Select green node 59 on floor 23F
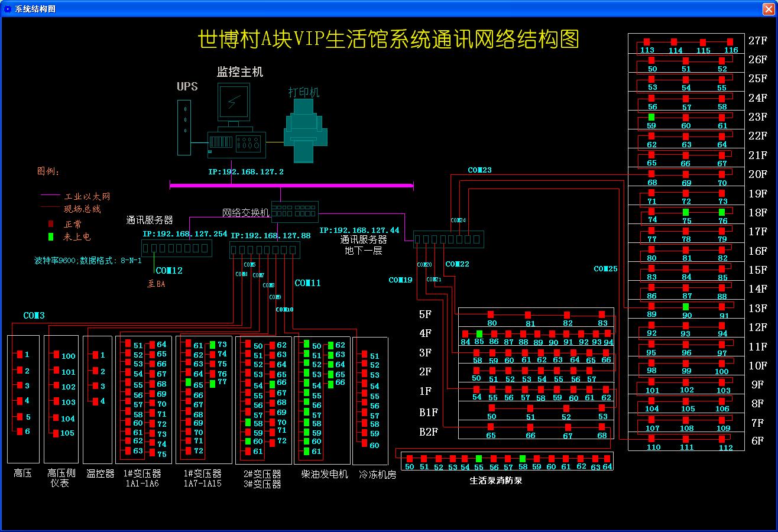The width and height of the screenshot is (778, 532). point(651,117)
